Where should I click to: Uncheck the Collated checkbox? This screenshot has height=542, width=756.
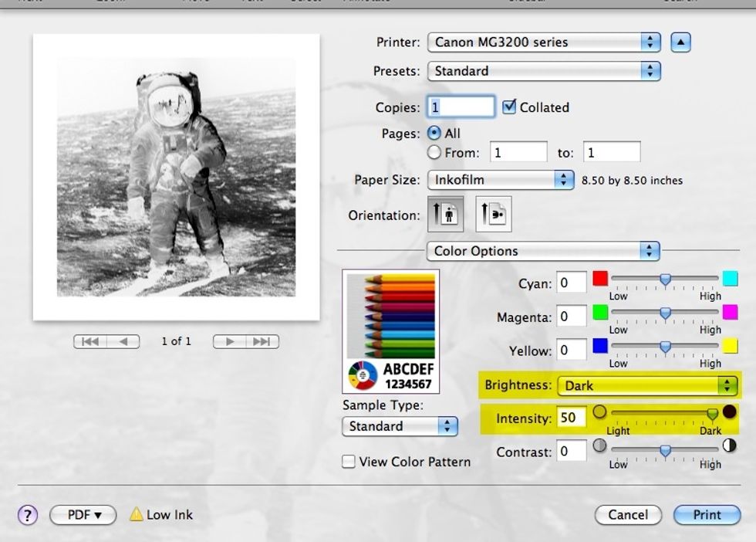click(x=509, y=107)
